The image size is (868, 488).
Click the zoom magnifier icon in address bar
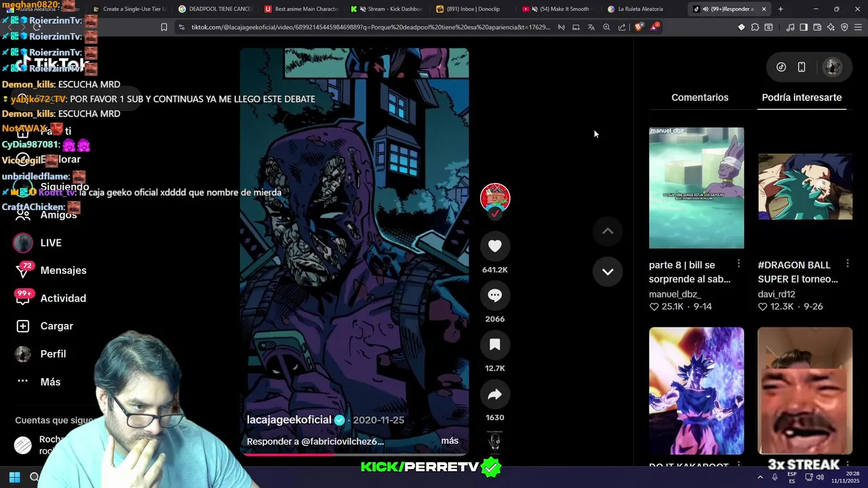(606, 27)
